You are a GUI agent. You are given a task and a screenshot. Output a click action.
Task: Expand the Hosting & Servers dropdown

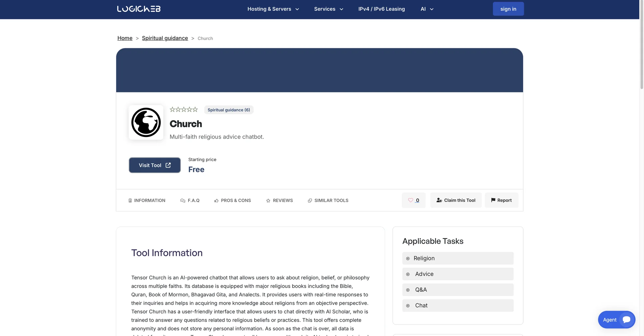point(273,9)
